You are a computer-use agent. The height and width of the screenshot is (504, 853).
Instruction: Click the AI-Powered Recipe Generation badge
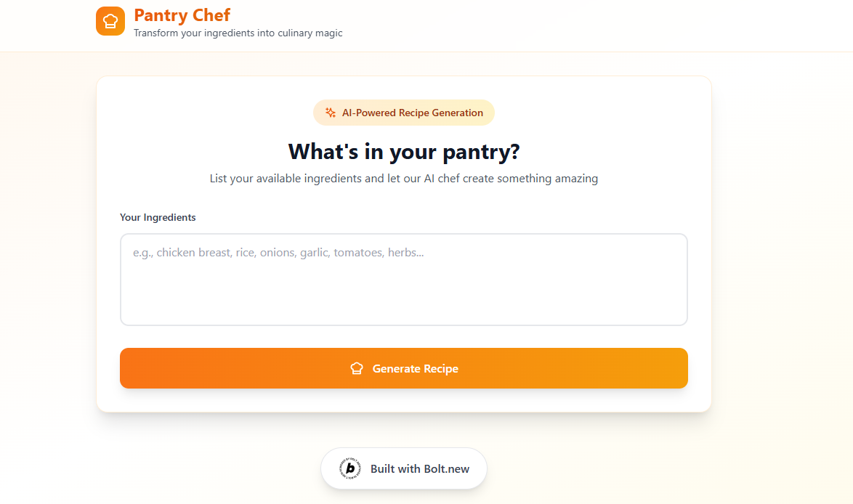click(404, 113)
